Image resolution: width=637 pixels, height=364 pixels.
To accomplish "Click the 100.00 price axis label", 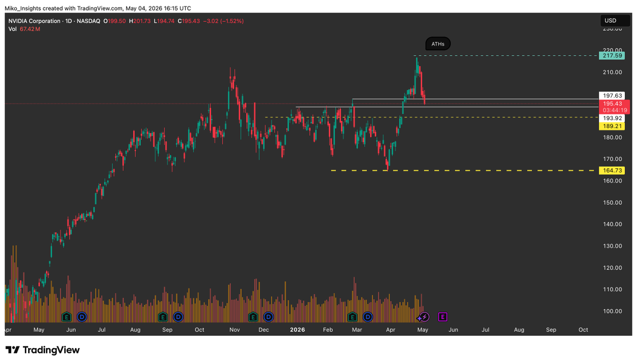I will (613, 311).
